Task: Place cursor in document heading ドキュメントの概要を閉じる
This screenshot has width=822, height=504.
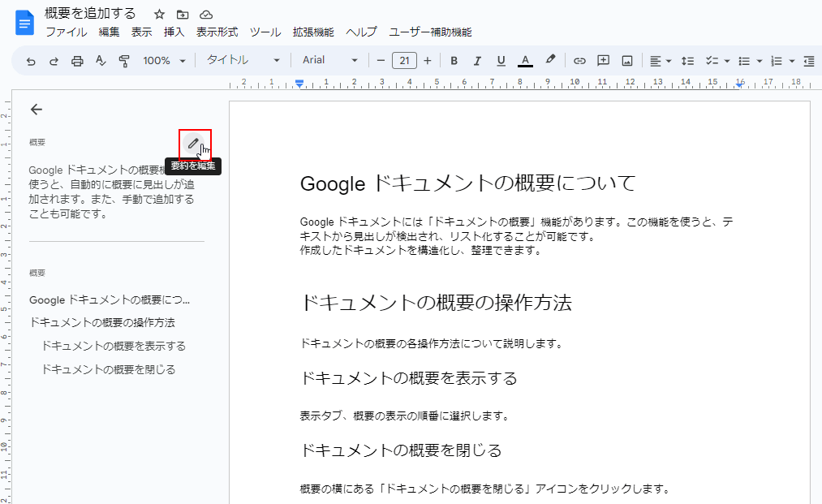Action: tap(401, 450)
